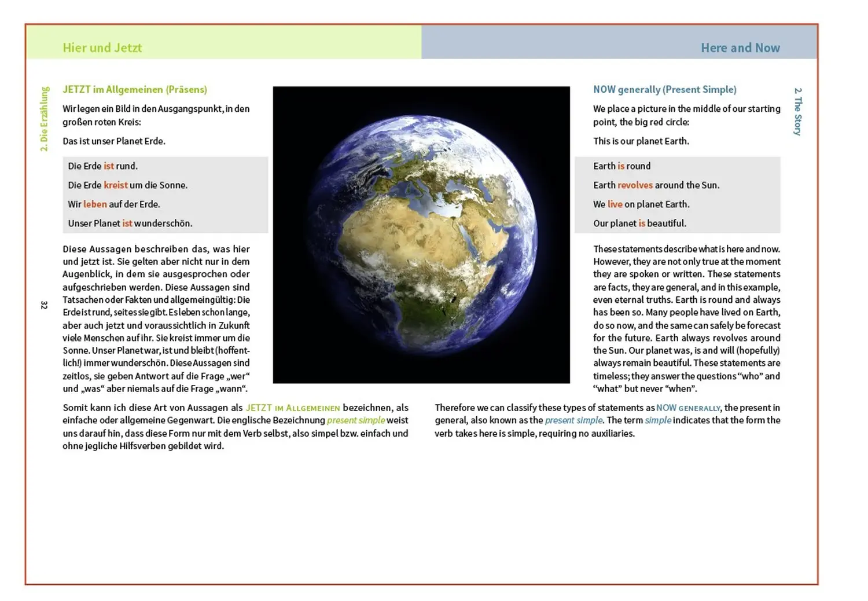Click the 'Hier und Jetzt' header title

(102, 47)
